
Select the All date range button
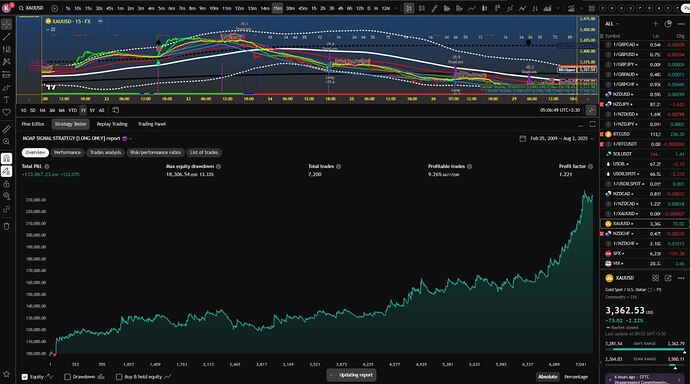click(x=102, y=110)
